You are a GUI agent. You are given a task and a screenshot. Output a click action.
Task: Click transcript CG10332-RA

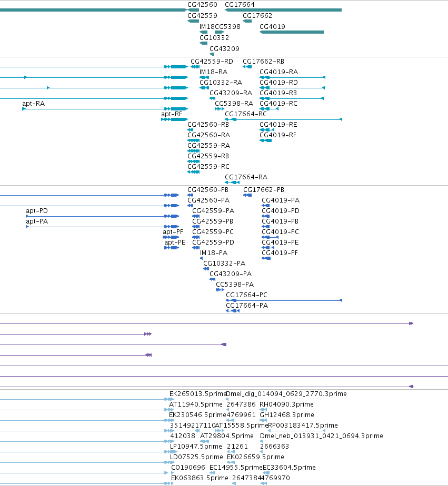coord(221,83)
